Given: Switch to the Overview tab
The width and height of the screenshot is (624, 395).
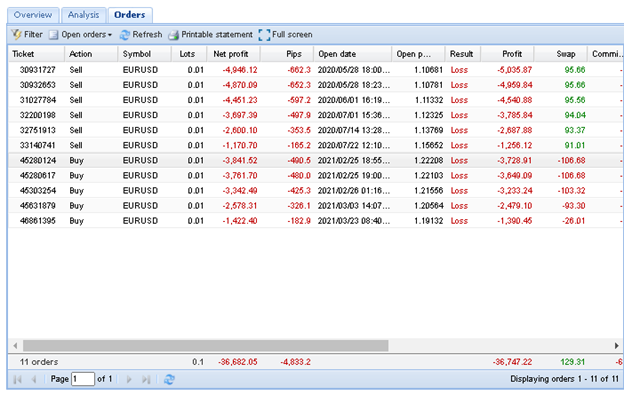Looking at the screenshot, I should [33, 15].
